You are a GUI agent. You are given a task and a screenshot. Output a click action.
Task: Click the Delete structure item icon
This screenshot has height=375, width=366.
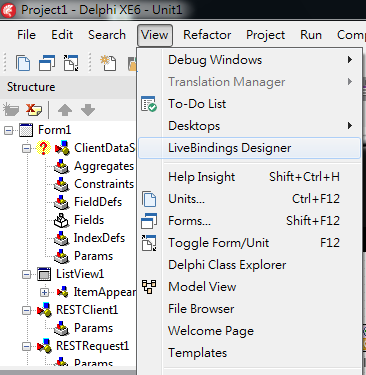tap(34, 110)
